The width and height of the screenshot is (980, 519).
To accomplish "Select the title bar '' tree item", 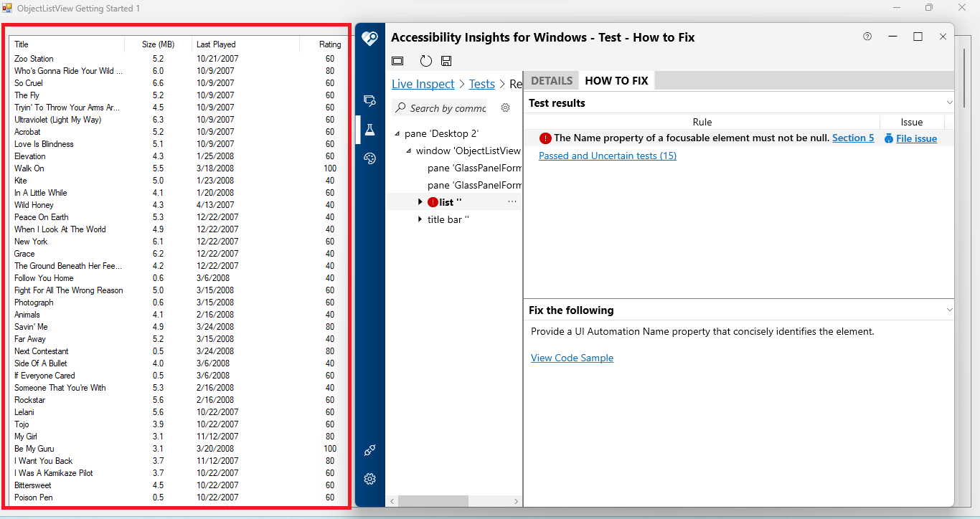I will pyautogui.click(x=448, y=219).
